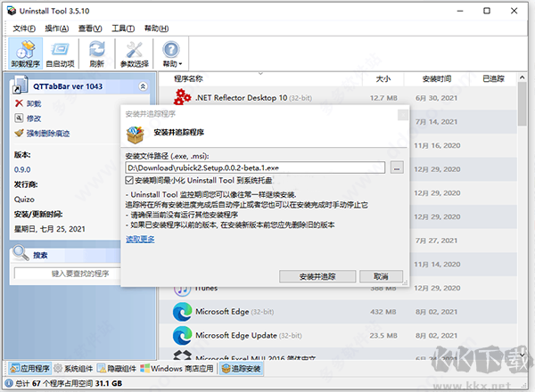This screenshot has width=535, height=392.
Task: Open the 文件(F) menu
Action: tap(24, 29)
